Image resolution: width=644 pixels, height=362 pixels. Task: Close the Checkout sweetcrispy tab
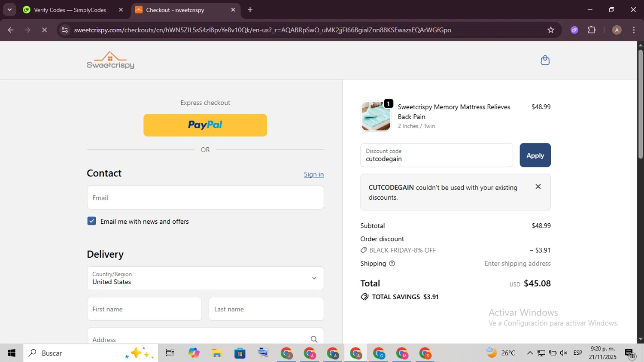pos(233,9)
